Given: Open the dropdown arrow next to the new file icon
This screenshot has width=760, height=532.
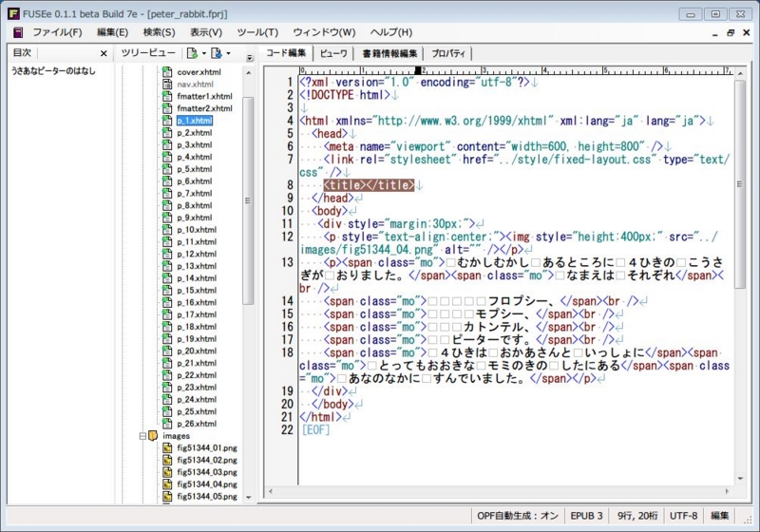Looking at the screenshot, I should pos(204,53).
